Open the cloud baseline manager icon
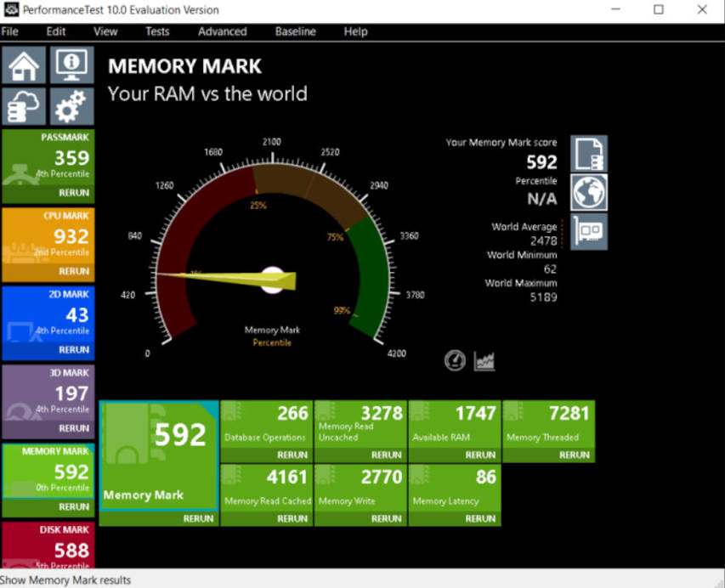 [24, 106]
